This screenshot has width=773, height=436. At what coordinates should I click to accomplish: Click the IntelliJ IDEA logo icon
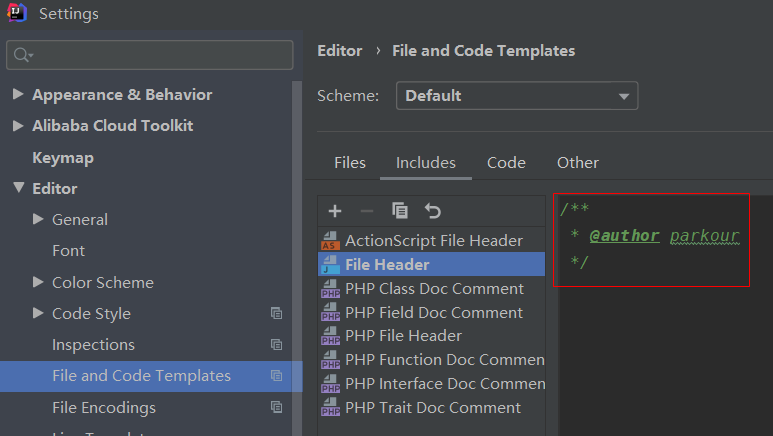17,12
